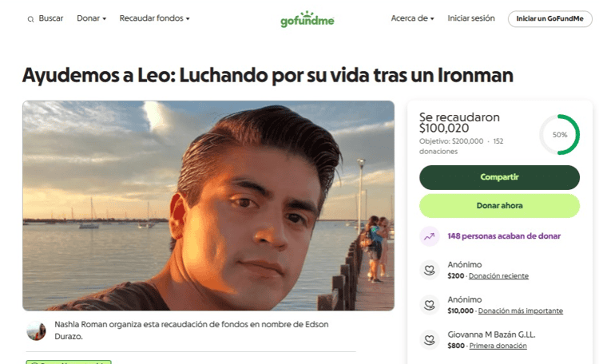Open the Primera donación link
This screenshot has width=599, height=364.
click(x=498, y=346)
